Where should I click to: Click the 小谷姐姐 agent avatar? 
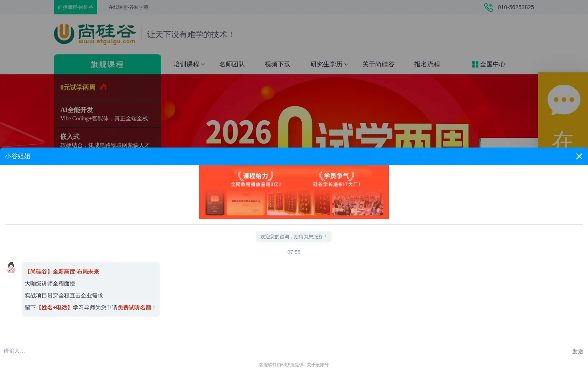coord(11,268)
